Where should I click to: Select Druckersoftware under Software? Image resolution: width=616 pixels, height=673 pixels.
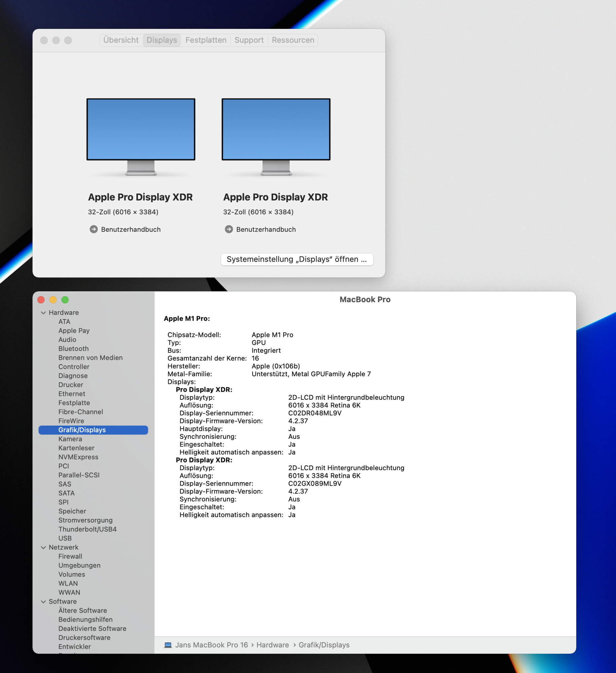click(84, 638)
